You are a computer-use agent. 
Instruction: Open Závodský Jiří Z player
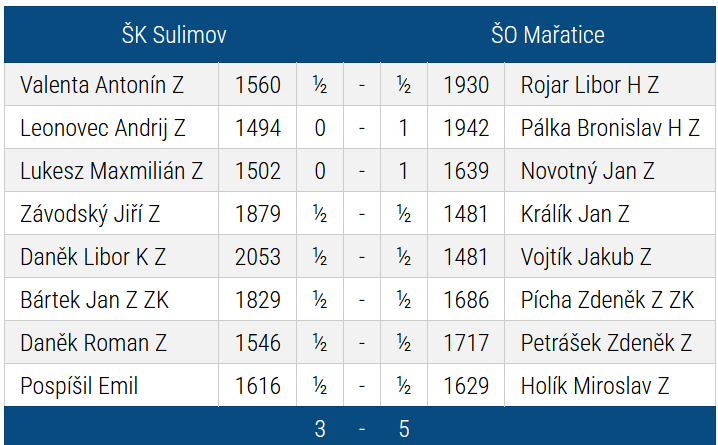90,214
